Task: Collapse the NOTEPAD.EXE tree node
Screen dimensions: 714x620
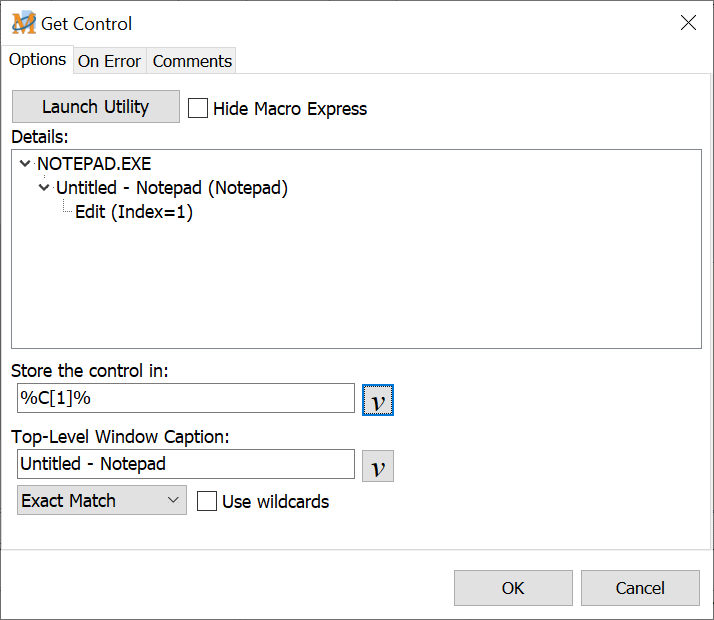Action: pos(25,163)
